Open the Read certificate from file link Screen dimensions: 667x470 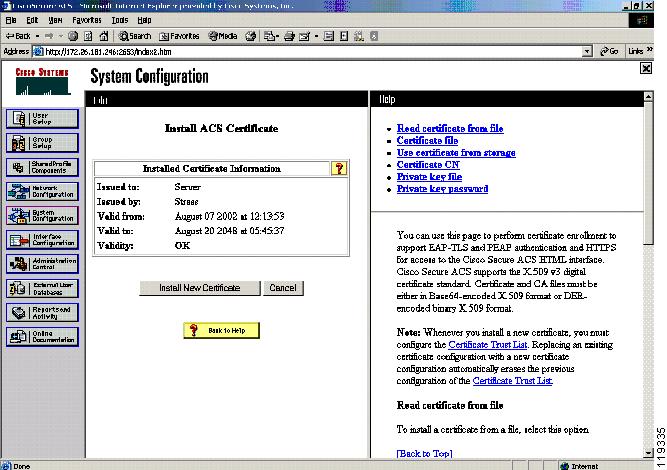click(x=450, y=128)
